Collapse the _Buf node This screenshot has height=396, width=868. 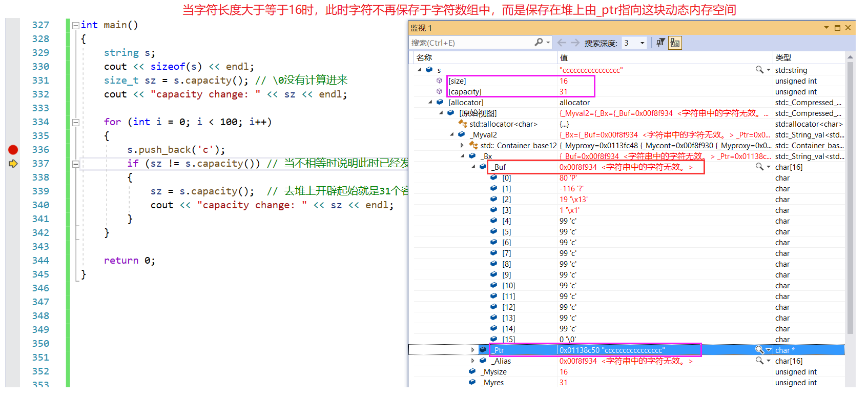(x=473, y=167)
